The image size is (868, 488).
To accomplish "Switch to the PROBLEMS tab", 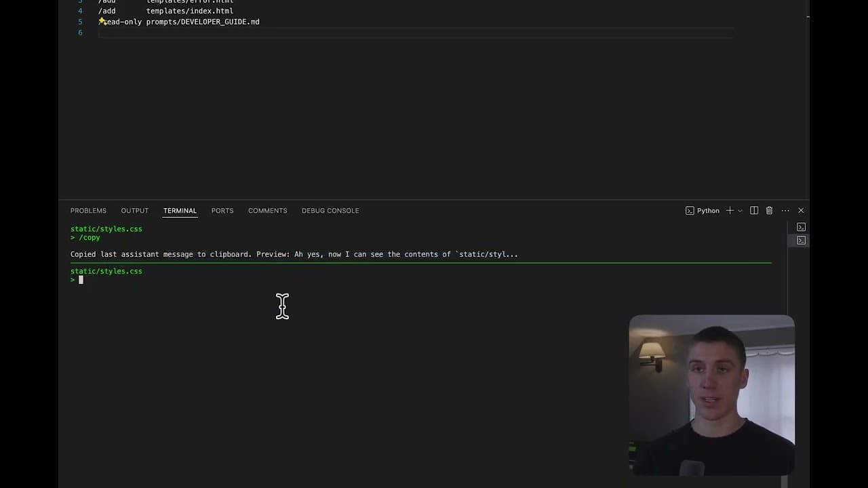I will tap(88, 211).
